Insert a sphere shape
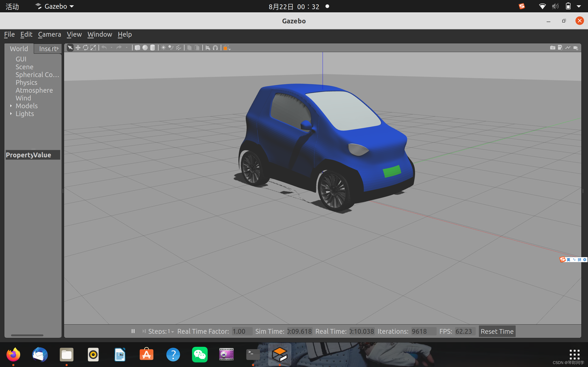 (145, 48)
